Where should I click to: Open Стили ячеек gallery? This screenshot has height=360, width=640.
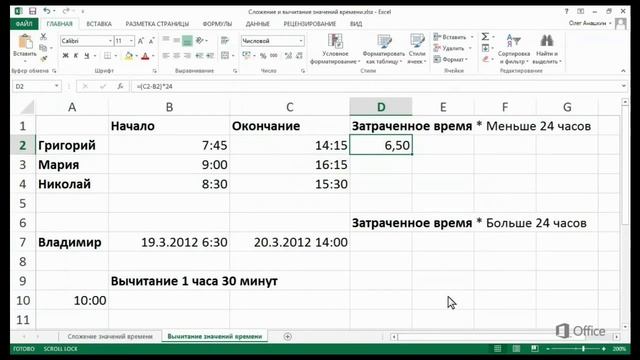[x=417, y=49]
